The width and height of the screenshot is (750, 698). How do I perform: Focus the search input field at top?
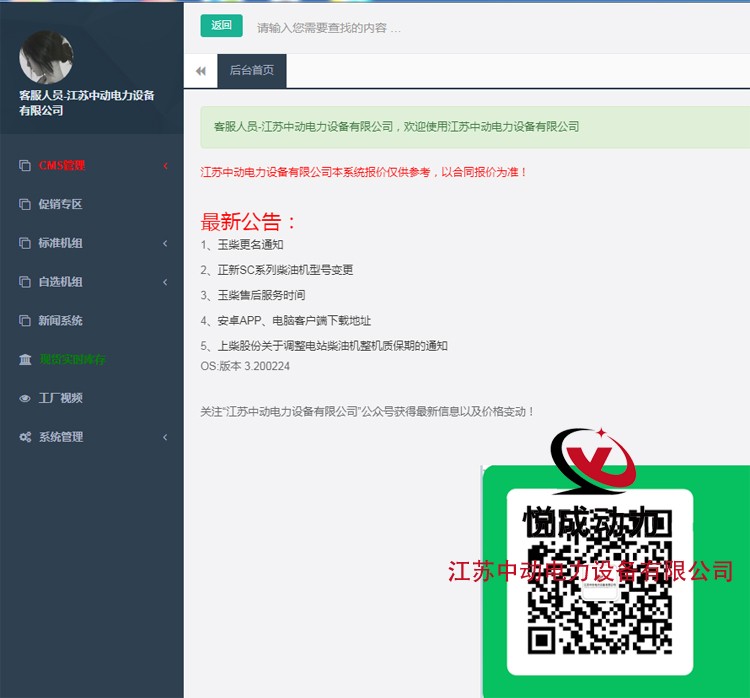coord(400,28)
